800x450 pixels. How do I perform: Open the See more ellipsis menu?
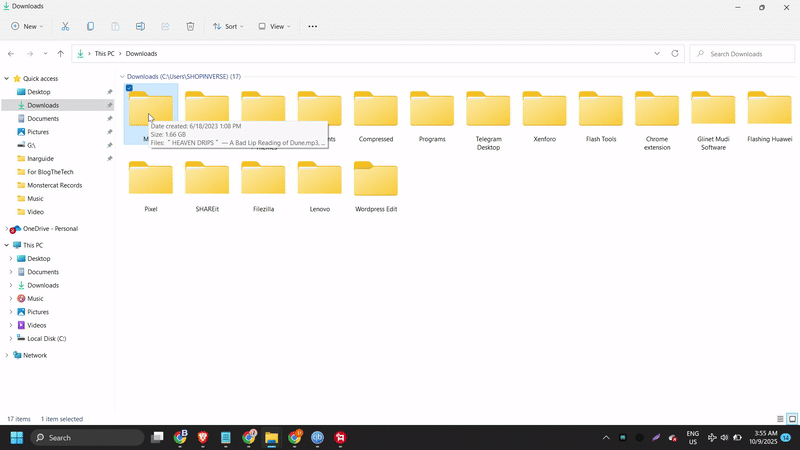[313, 26]
